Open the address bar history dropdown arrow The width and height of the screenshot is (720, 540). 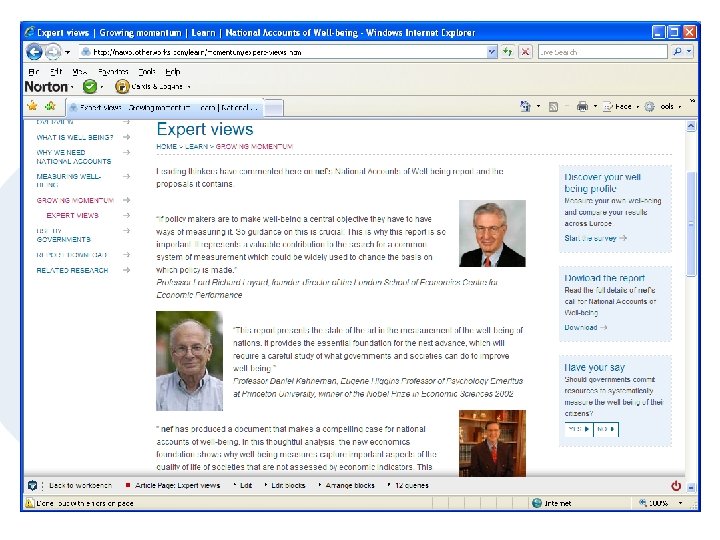492,52
